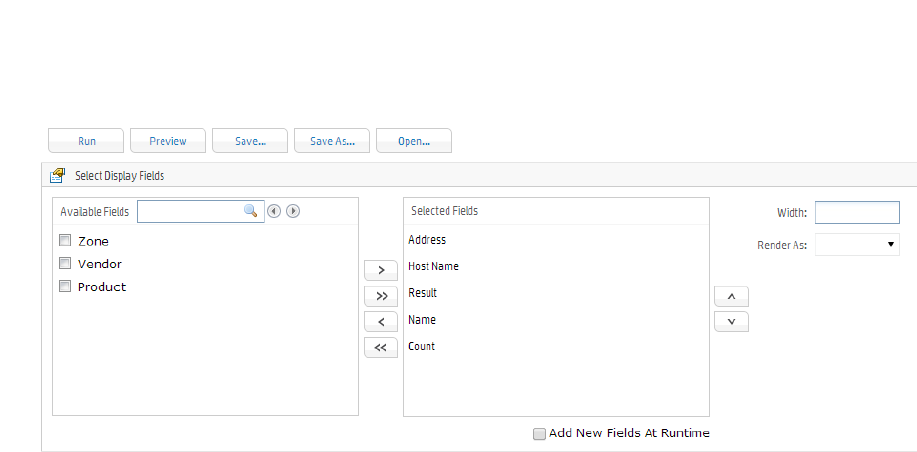Viewport: 917px width, 452px height.
Task: Remove all fields with double left arrow
Action: click(381, 347)
